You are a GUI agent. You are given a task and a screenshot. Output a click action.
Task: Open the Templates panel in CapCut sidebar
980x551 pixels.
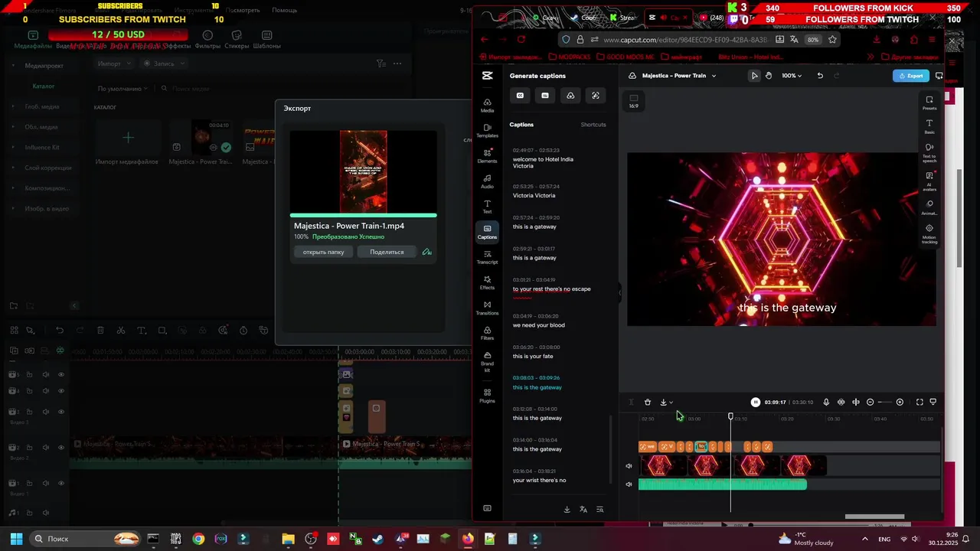pos(487,131)
